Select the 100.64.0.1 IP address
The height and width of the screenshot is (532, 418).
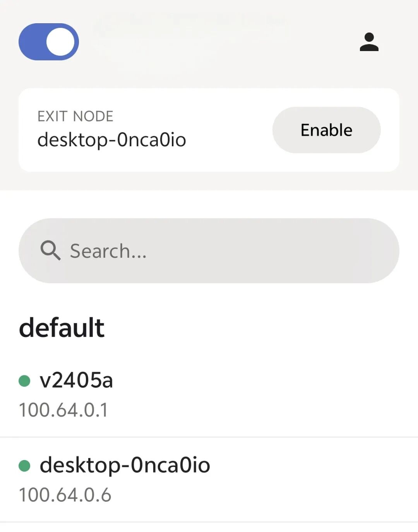[64, 410]
